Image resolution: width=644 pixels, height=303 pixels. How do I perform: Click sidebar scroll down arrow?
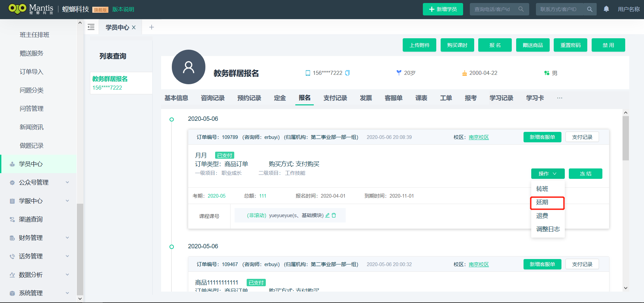click(80, 299)
